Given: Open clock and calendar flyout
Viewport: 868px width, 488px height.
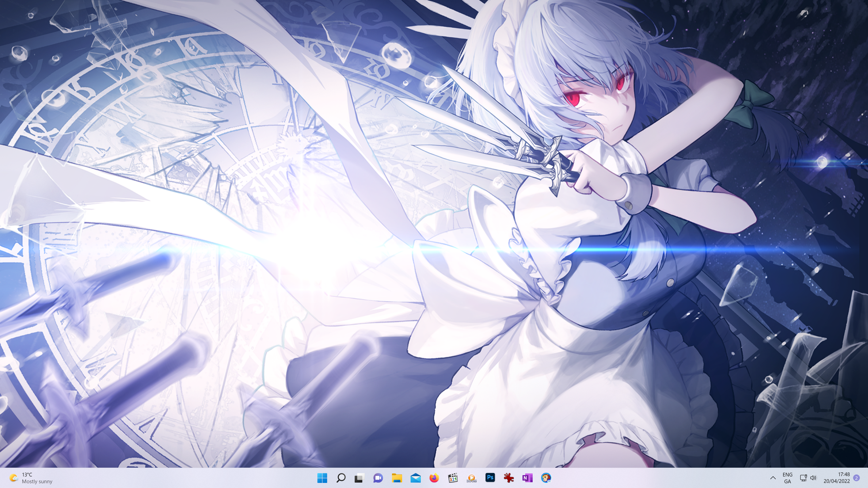Looking at the screenshot, I should point(836,478).
